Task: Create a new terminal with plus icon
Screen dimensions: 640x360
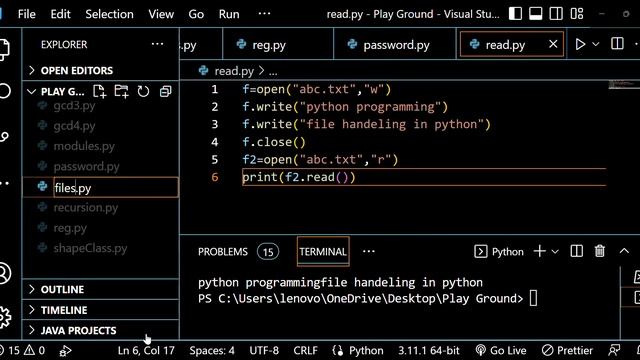Action: 540,251
